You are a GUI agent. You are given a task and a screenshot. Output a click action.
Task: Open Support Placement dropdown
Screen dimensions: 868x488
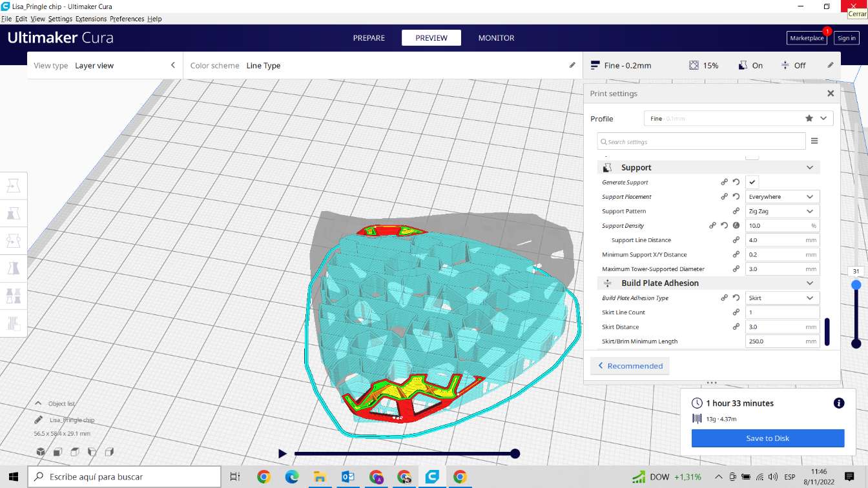click(782, 196)
